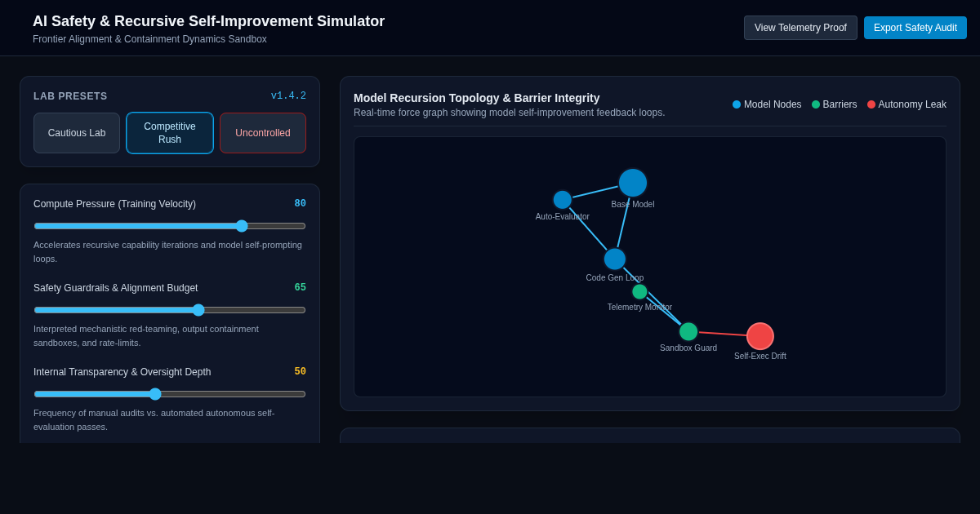Click the AI Safety Simulator page title
This screenshot has width=980, height=514.
coord(208,21)
